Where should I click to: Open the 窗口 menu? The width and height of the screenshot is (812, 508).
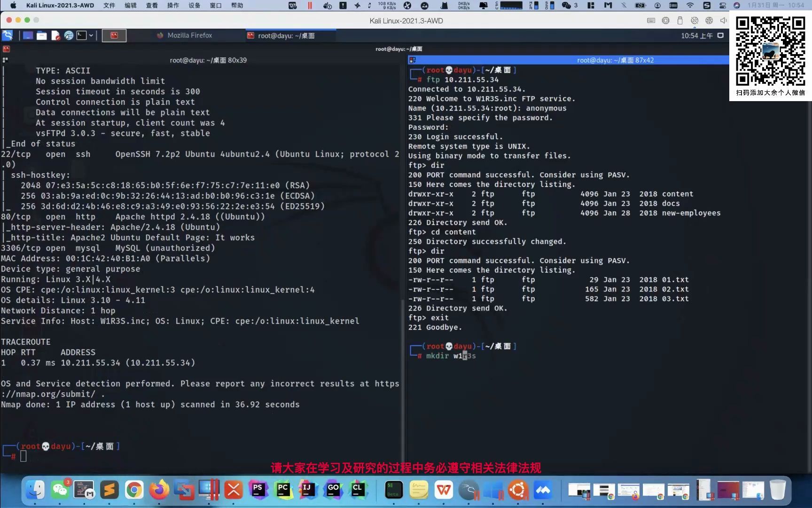(x=216, y=5)
